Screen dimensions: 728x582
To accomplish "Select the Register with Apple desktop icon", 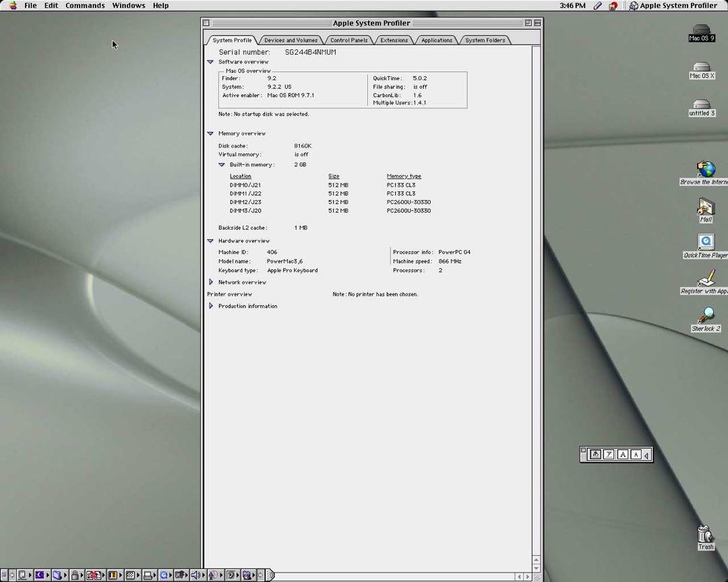I will coord(705,283).
